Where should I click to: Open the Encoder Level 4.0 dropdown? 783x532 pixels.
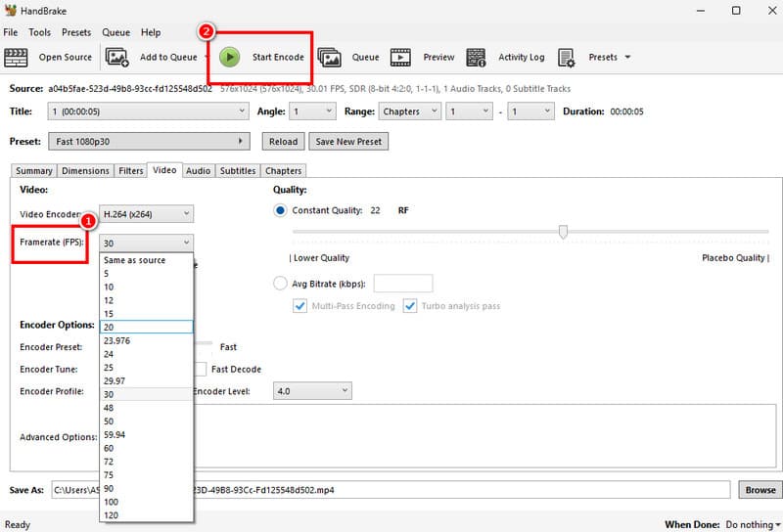click(312, 391)
